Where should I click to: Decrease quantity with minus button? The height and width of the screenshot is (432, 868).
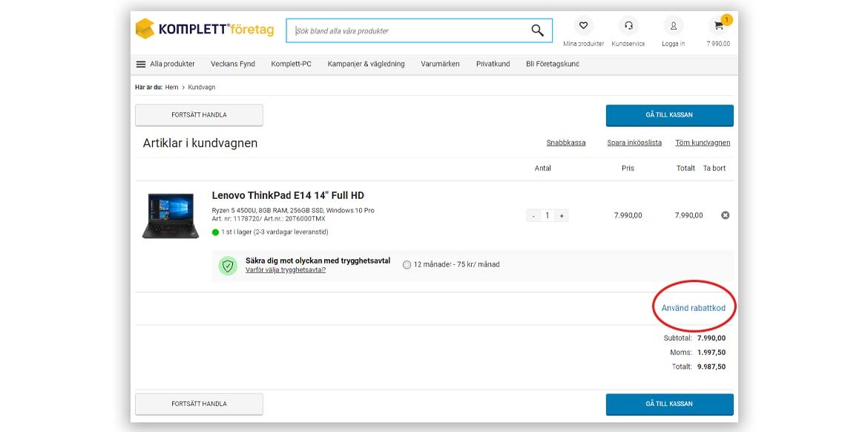(533, 216)
